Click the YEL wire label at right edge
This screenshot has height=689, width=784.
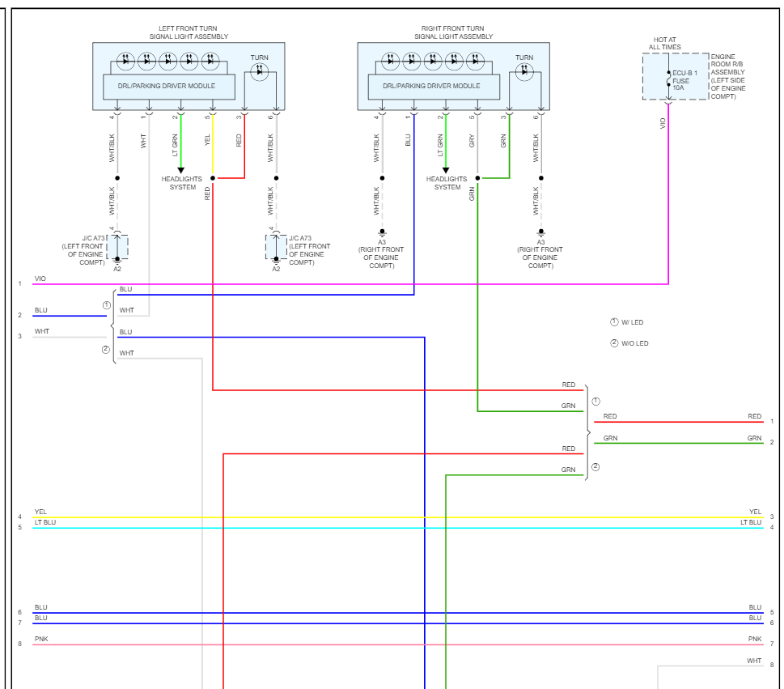[755, 512]
